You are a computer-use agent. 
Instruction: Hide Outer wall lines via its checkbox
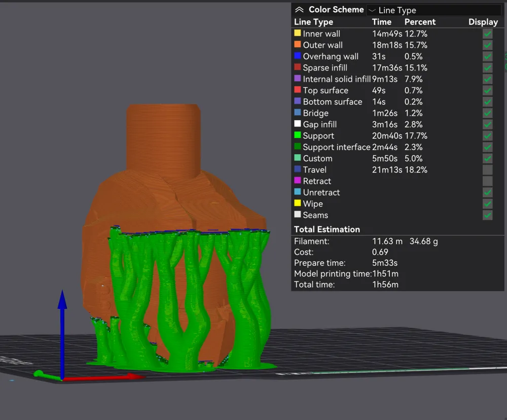[x=487, y=45]
